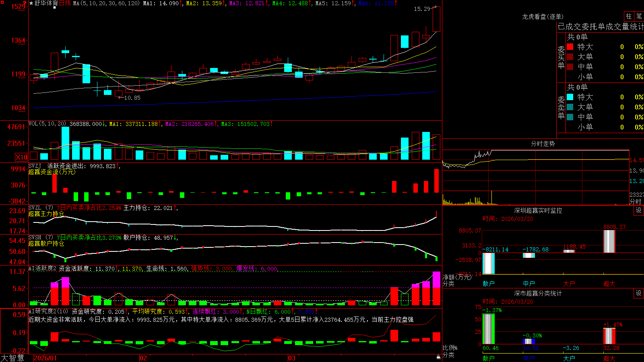The image size is (644, 362).
Task: Click 散户持仓: 48.957 value
Action: [150, 238]
